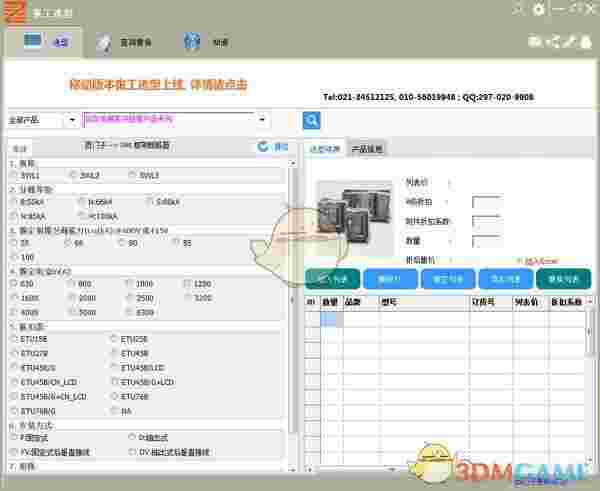Click the product search text field
The image size is (600, 491).
168,120
